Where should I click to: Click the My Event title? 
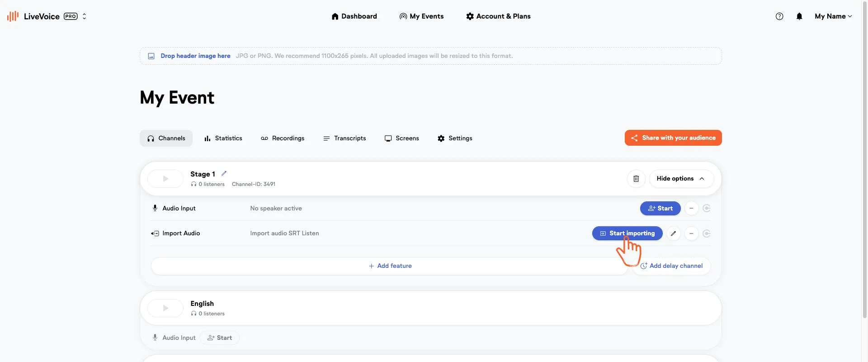point(177,98)
